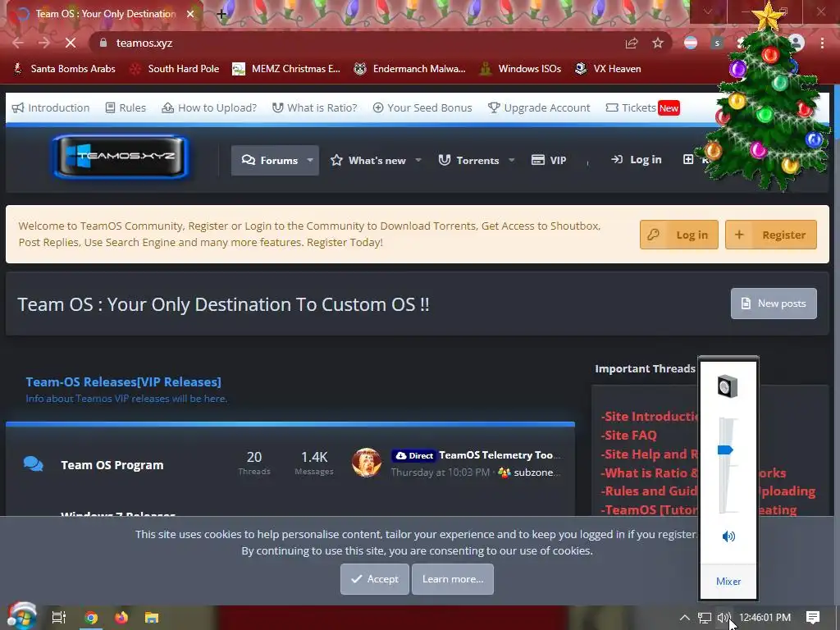Expand the Torrents dropdown arrow
The height and width of the screenshot is (630, 840).
click(512, 160)
